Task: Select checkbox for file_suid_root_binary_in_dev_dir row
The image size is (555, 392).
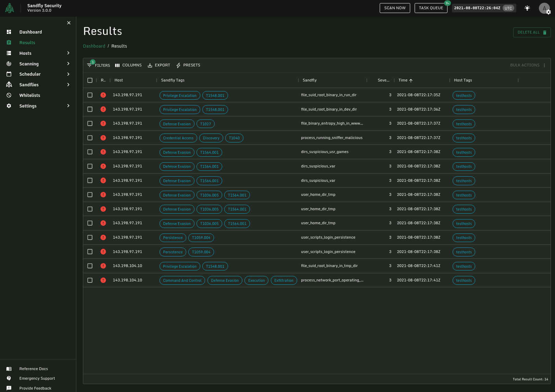Action: click(x=90, y=110)
